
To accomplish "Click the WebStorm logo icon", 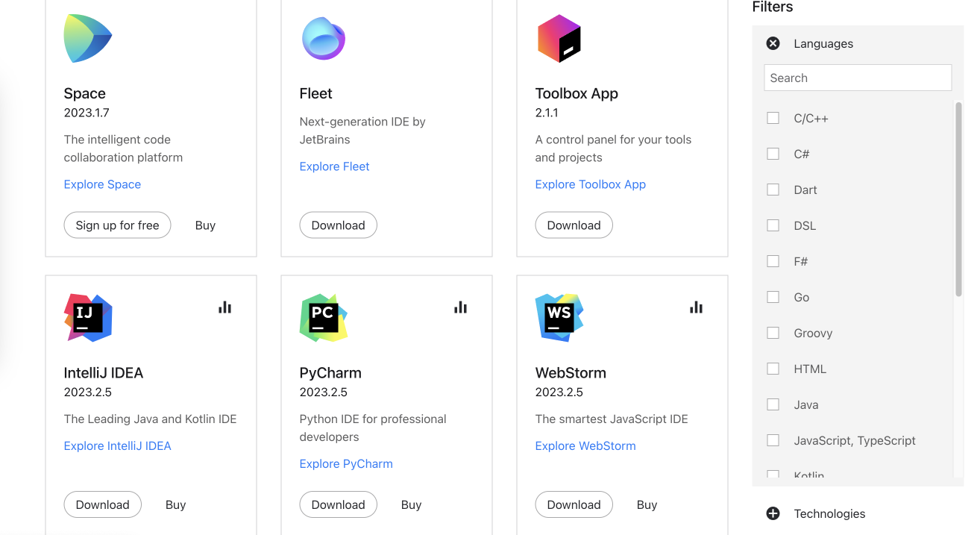I will [559, 318].
